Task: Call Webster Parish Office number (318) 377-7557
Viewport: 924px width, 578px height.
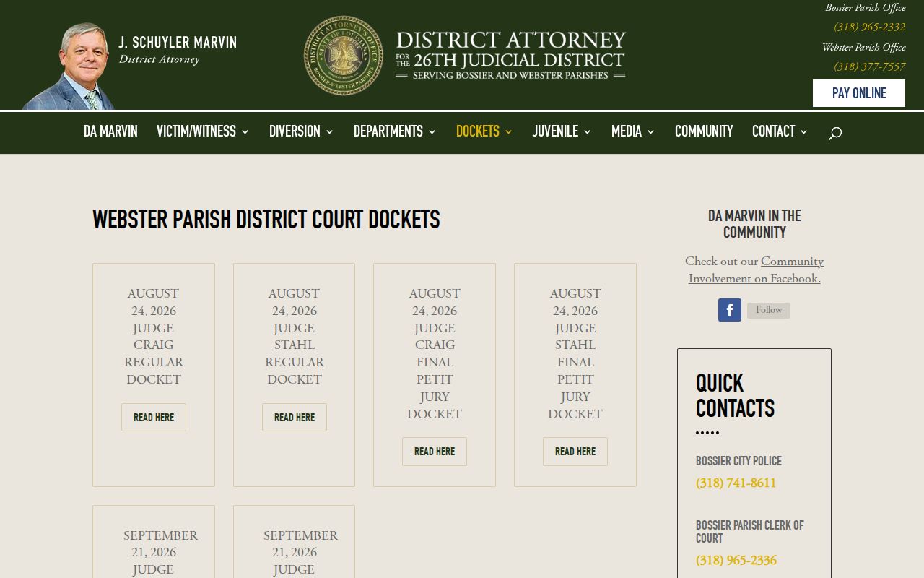Action: 869,66
